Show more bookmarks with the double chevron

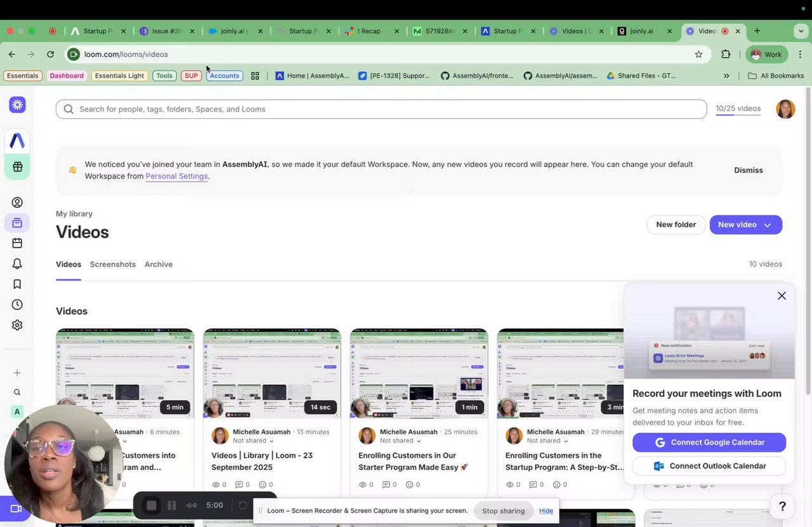726,76
